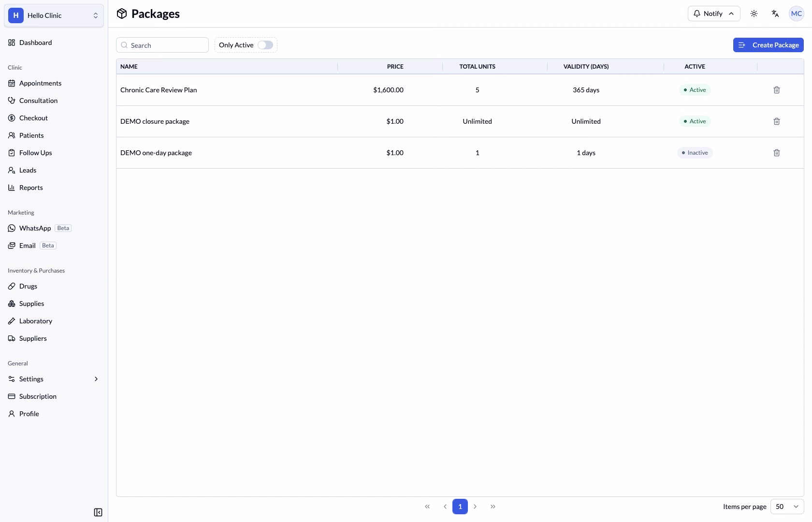Remove DEMO one-day package via trash icon
Image resolution: width=812 pixels, height=522 pixels.
click(x=777, y=153)
